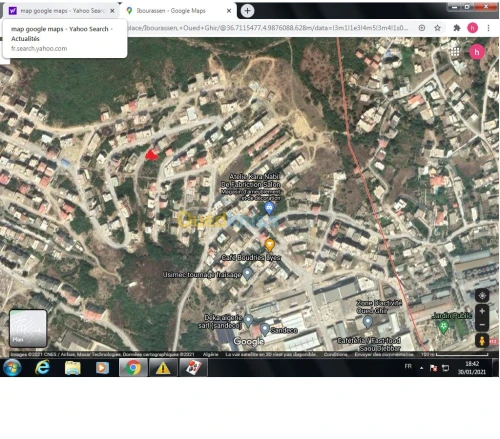Click the Atelie Kara Nabil blue pin
500x439 pixels.
coord(269,208)
